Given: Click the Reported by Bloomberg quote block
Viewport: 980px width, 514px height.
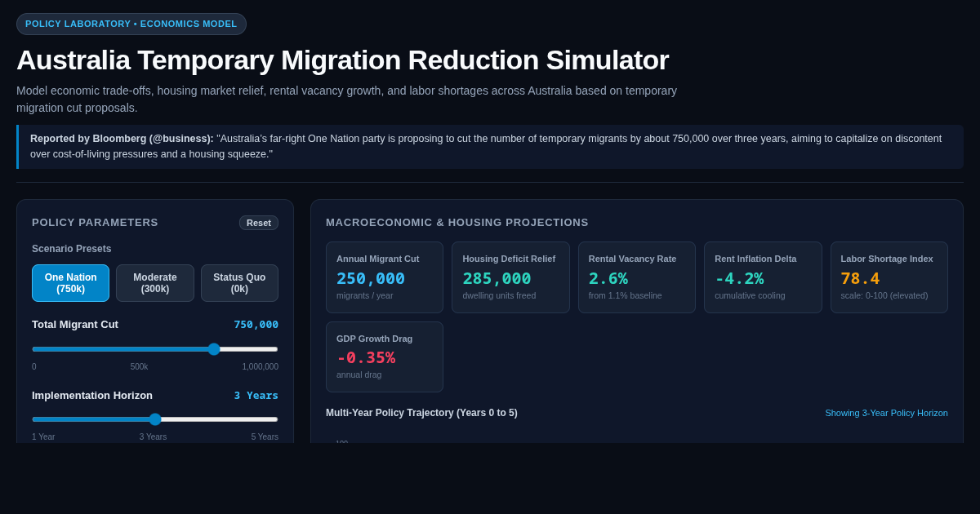Looking at the screenshot, I should pos(490,147).
